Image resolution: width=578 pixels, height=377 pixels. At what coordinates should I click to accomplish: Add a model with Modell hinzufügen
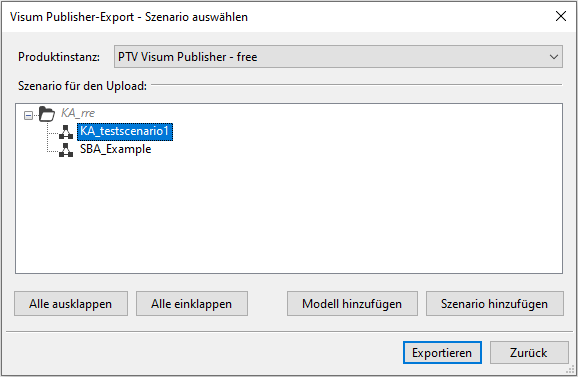point(352,304)
